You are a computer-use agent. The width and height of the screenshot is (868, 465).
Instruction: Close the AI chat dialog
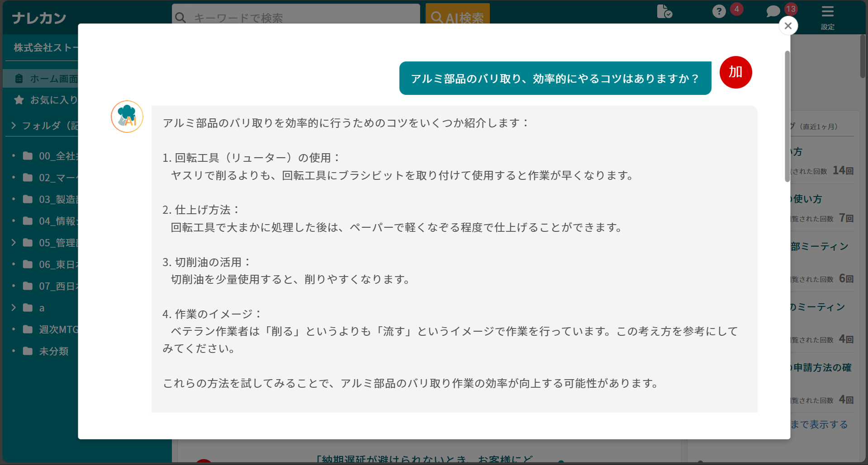click(788, 26)
